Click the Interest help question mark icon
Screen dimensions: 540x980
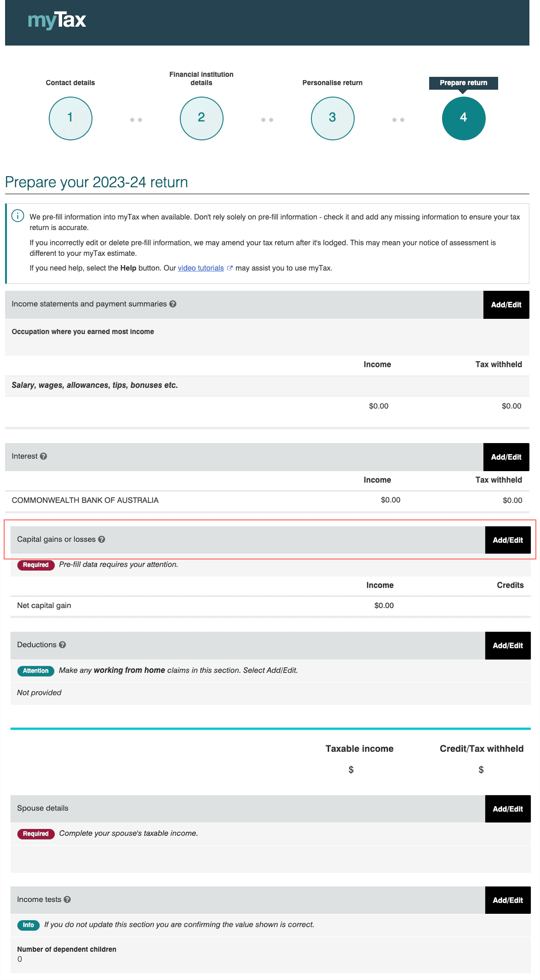click(x=44, y=456)
